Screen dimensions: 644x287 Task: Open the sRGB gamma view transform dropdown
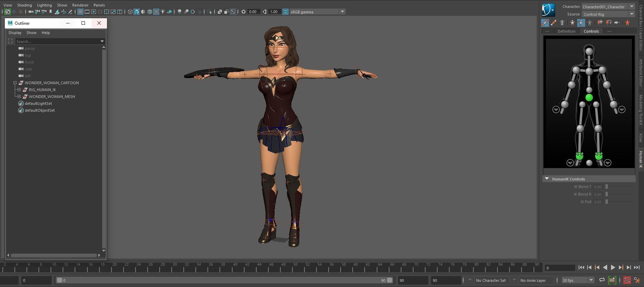click(x=318, y=12)
